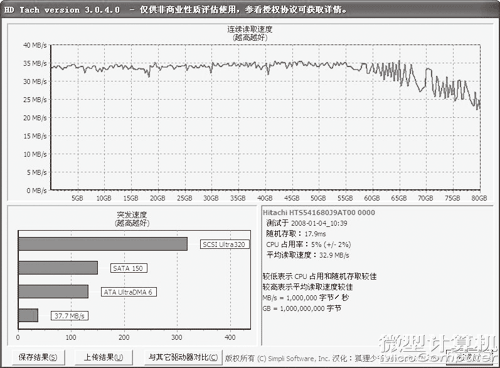500x368 pixels.
Task: Click the 上传结果(U) upload results button
Action: (103, 357)
